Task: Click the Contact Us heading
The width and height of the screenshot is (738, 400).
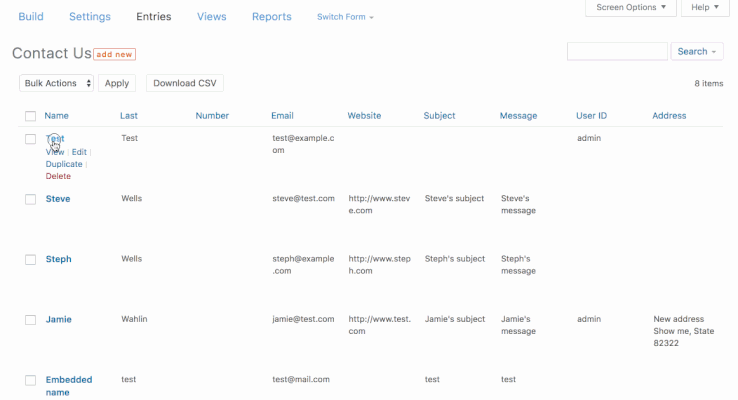Action: coord(52,53)
